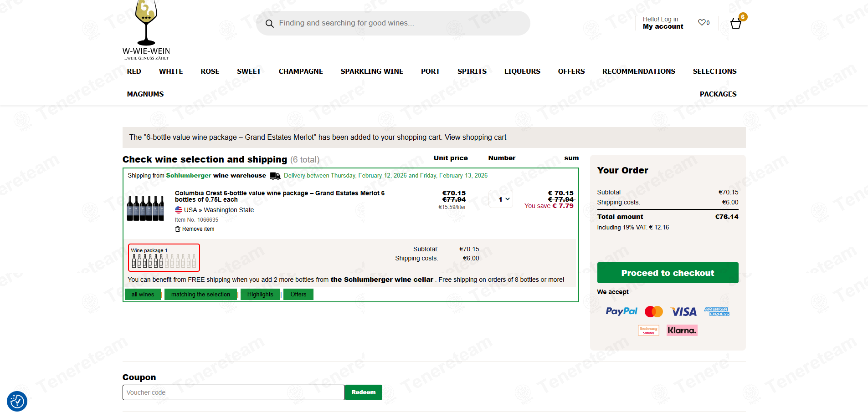Click Proceed to checkout button
The image size is (868, 417).
coord(668,273)
